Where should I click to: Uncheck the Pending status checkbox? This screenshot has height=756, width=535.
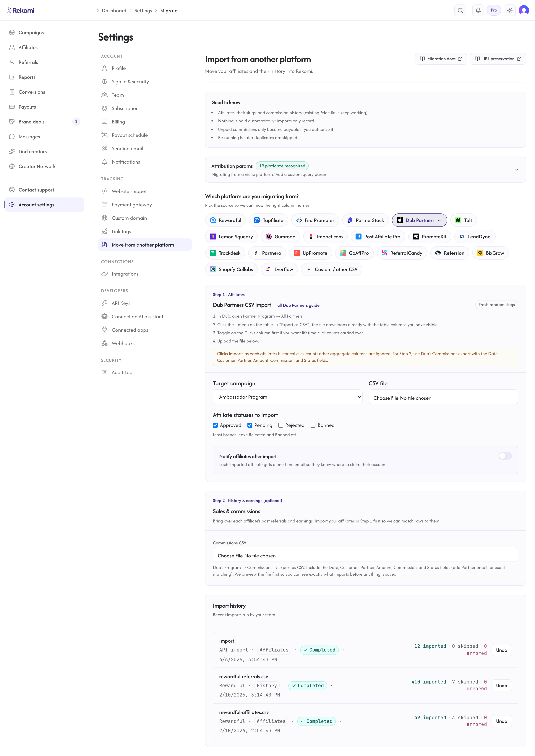coord(250,425)
